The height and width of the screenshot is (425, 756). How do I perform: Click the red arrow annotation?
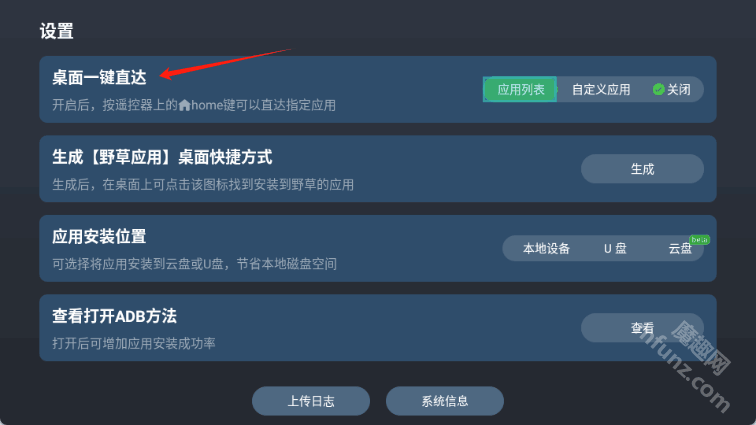[225, 63]
